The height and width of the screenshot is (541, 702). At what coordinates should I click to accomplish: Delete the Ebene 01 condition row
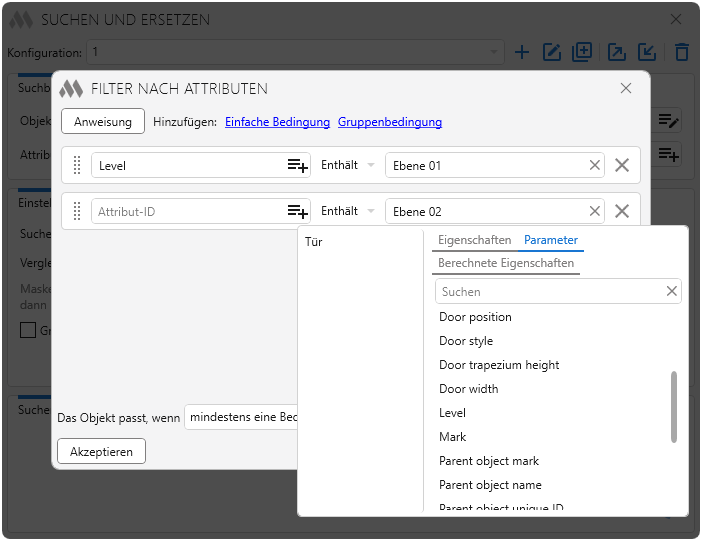(x=622, y=166)
